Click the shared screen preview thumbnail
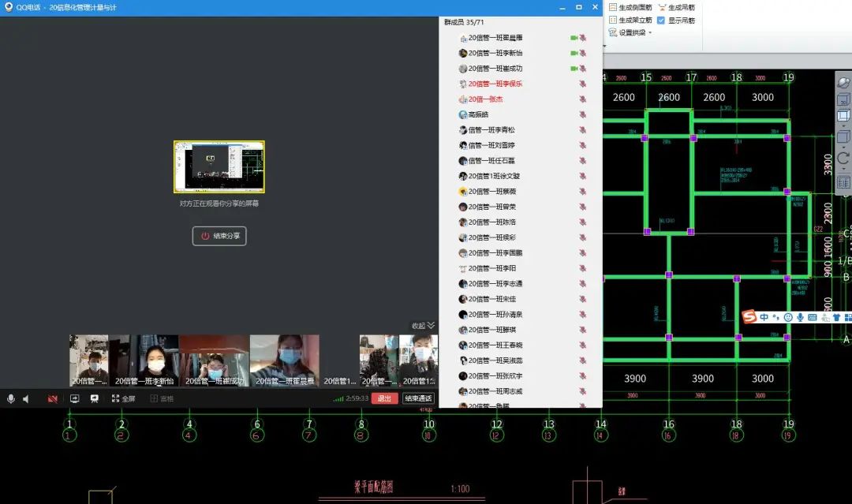Viewport: 852px width, 504px height. click(219, 167)
